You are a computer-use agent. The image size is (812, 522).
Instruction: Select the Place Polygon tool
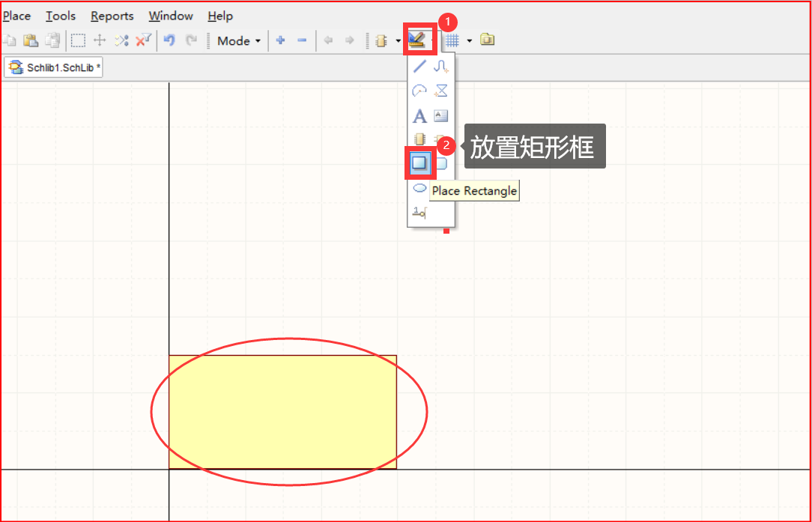coord(440,91)
